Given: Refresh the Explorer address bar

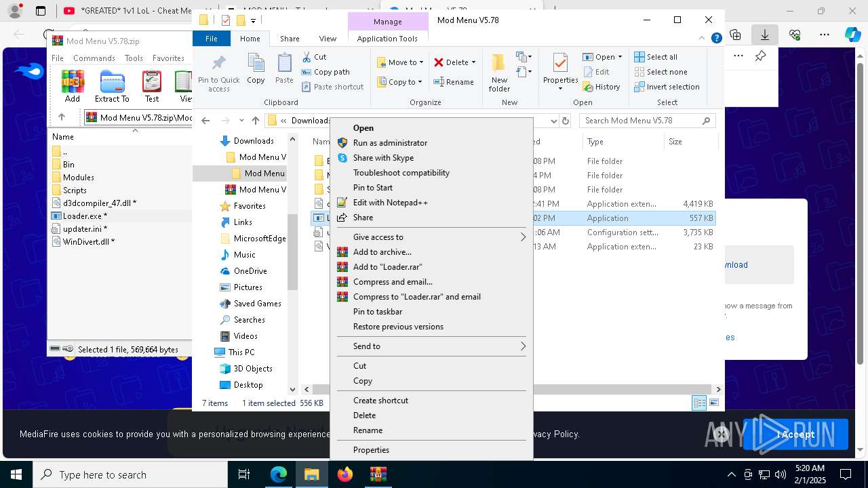Looking at the screenshot, I should point(566,121).
